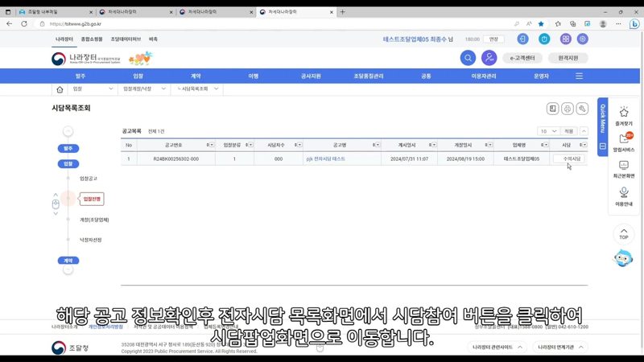Open the 공사지원 main menu
The width and height of the screenshot is (644, 362).
click(311, 76)
